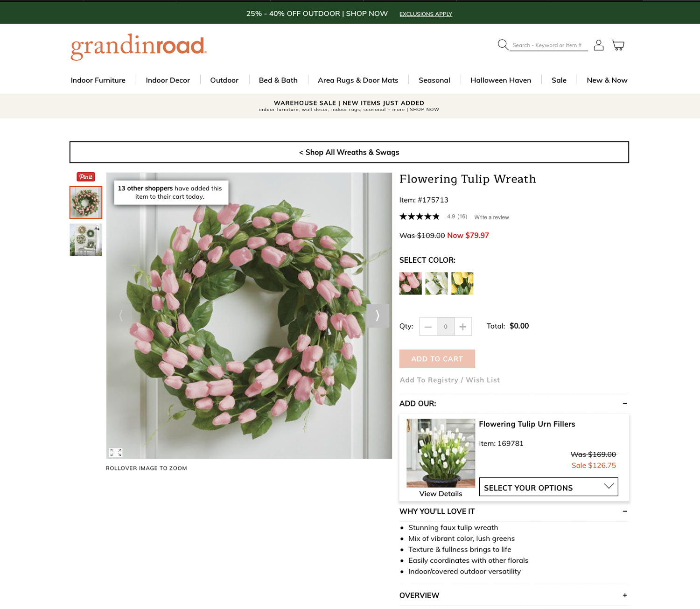Open Halloween Haven menu
The width and height of the screenshot is (700, 609).
501,80
